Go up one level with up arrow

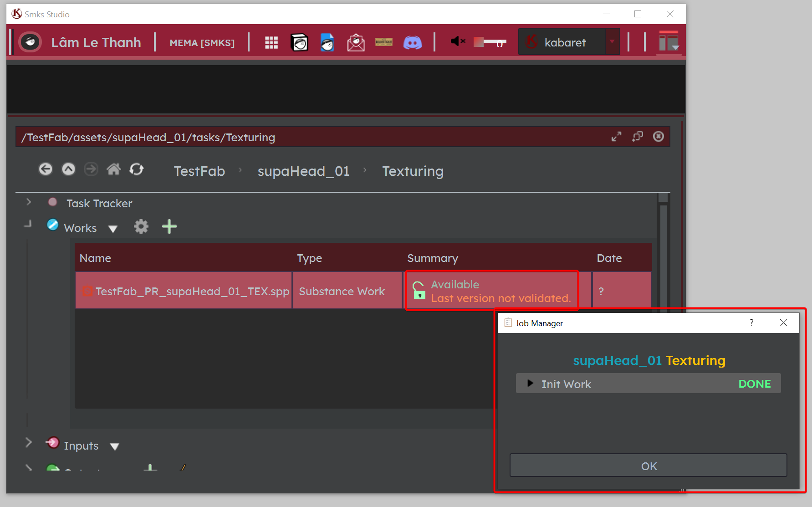[68, 169]
